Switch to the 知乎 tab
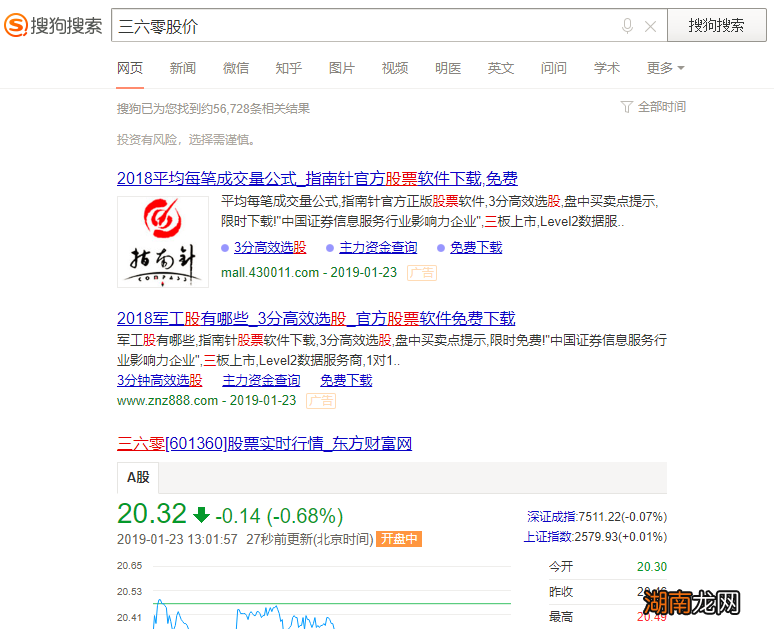 pos(289,68)
